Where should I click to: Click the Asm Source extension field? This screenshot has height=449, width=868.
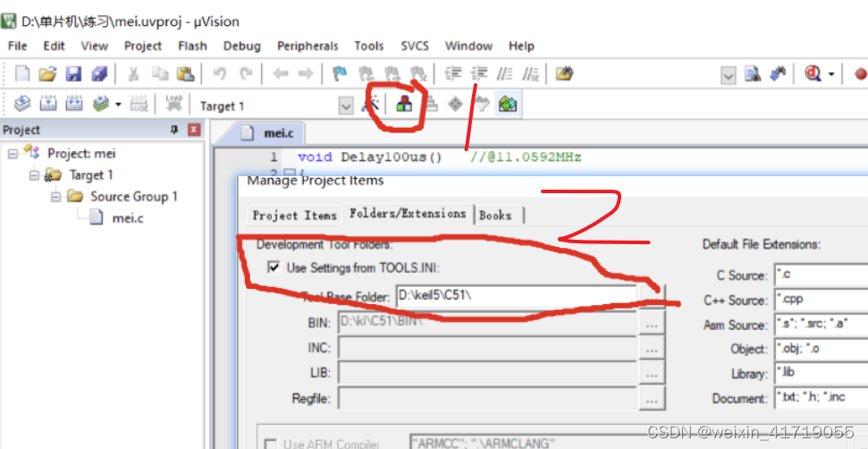point(821,325)
